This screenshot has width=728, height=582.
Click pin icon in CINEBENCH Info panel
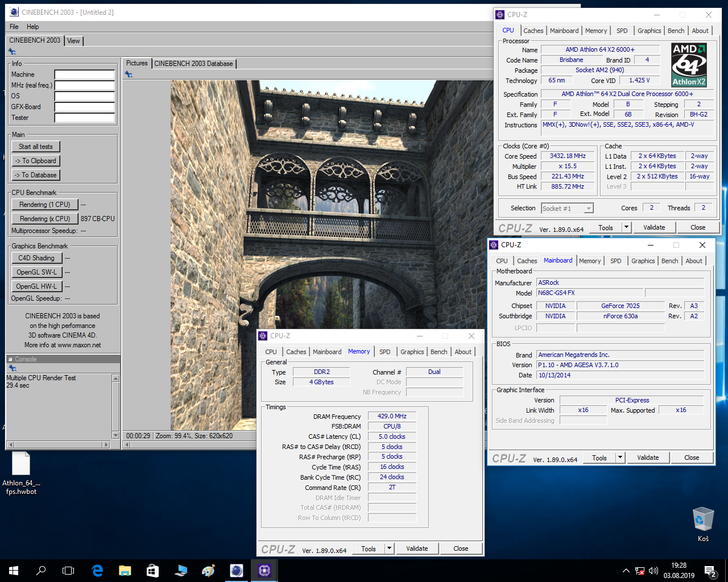[12, 52]
